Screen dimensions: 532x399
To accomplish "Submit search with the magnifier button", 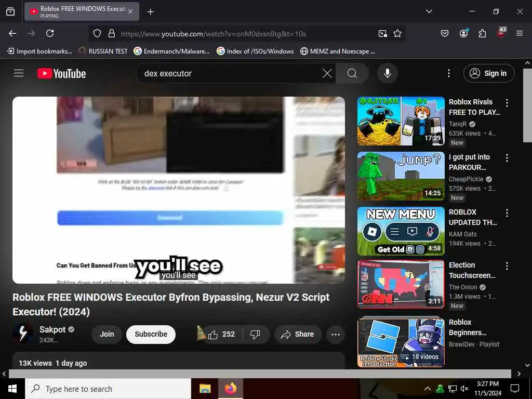I will (x=352, y=73).
